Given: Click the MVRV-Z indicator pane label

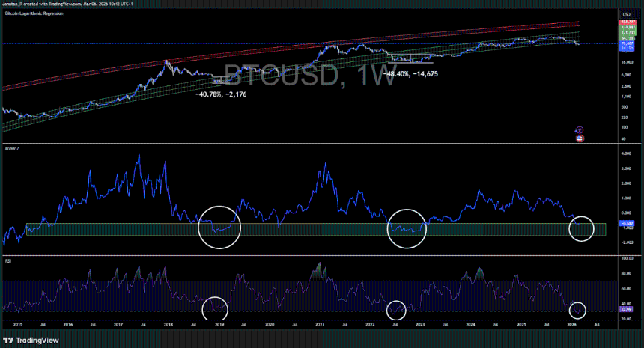Looking at the screenshot, I should [11, 148].
